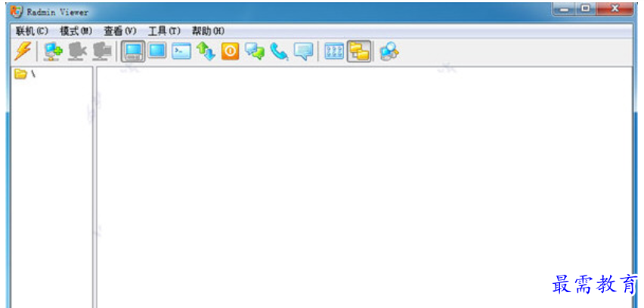This screenshot has height=308, width=644.
Task: Add a new connection with the computer-plus icon
Action: click(54, 51)
